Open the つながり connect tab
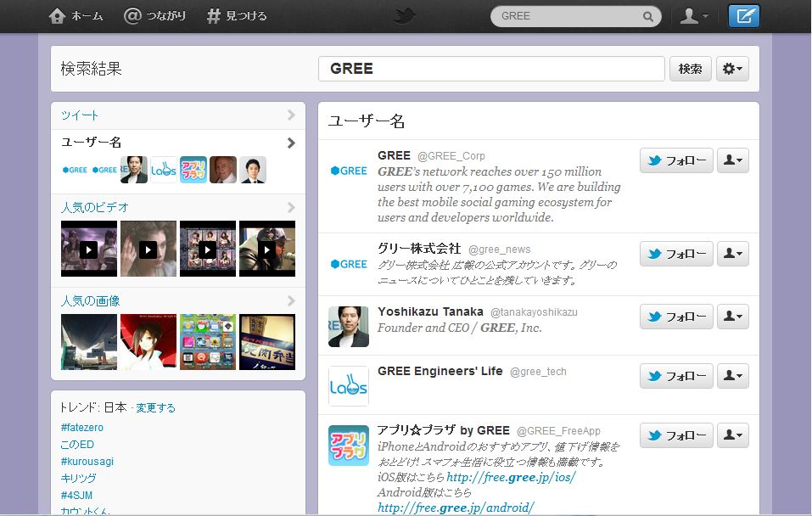Screen dimensions: 812x516 [154, 16]
